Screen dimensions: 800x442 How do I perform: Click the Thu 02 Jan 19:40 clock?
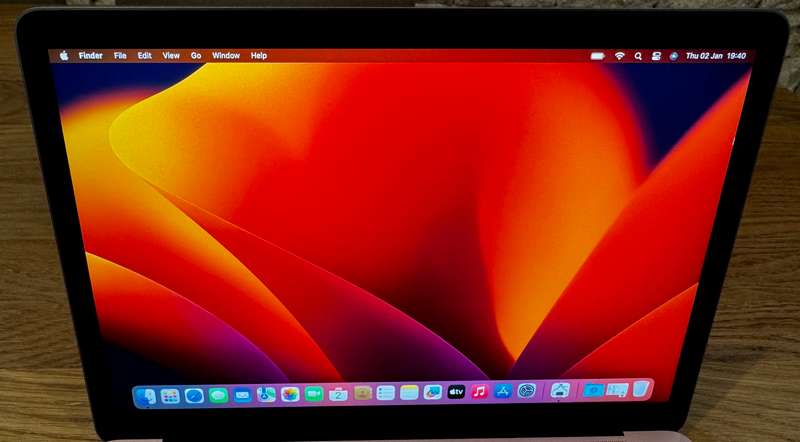(x=716, y=56)
